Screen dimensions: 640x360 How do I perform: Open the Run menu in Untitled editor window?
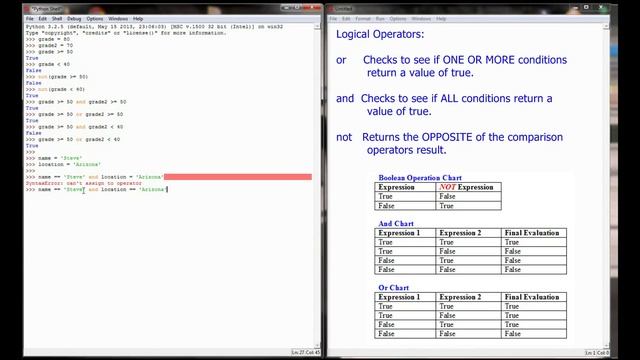point(380,19)
